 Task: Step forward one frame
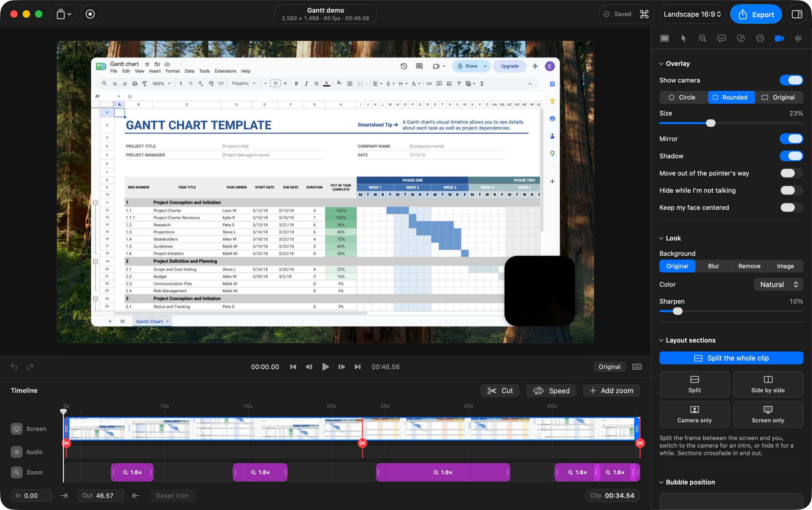[x=342, y=367]
